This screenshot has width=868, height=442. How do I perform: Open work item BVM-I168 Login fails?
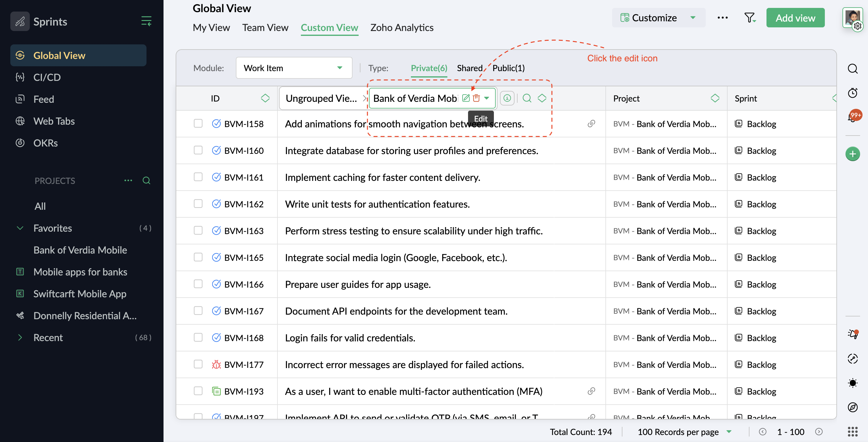coord(350,337)
